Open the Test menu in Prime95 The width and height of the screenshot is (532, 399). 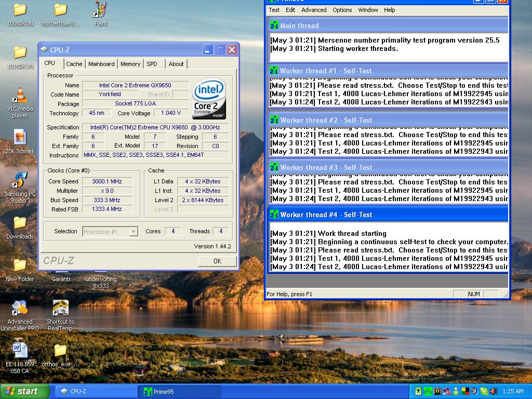pyautogui.click(x=274, y=10)
